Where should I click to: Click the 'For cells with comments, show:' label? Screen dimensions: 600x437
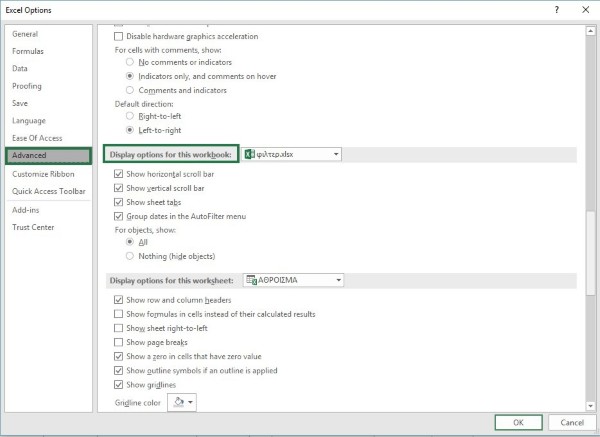pyautogui.click(x=168, y=50)
